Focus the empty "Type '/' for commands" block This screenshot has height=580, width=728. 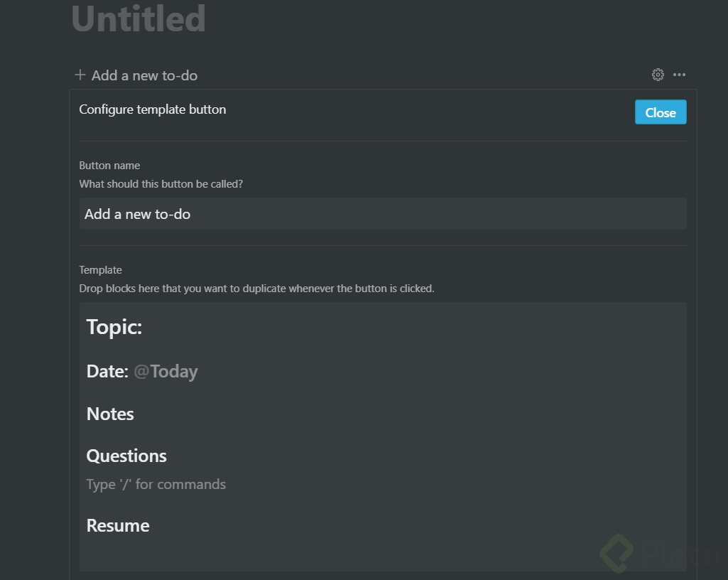(156, 484)
